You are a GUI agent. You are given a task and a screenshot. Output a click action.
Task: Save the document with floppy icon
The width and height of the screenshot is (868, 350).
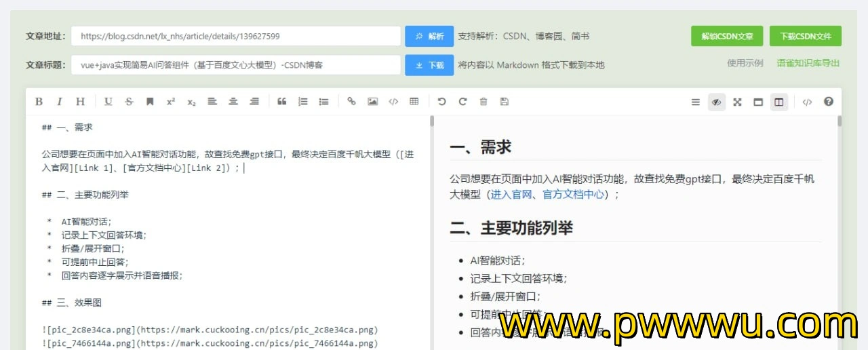coord(504,102)
